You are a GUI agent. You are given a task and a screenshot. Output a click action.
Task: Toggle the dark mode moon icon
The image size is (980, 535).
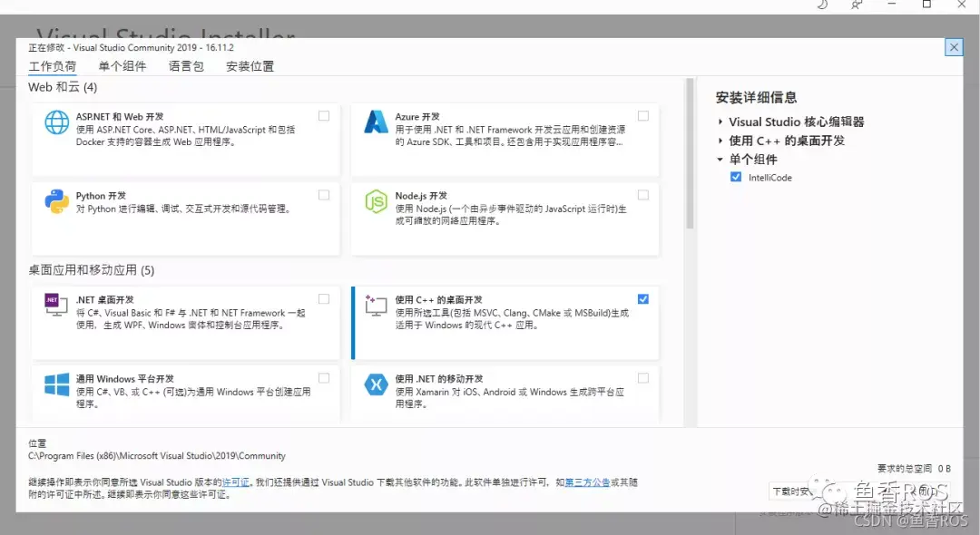(x=822, y=5)
